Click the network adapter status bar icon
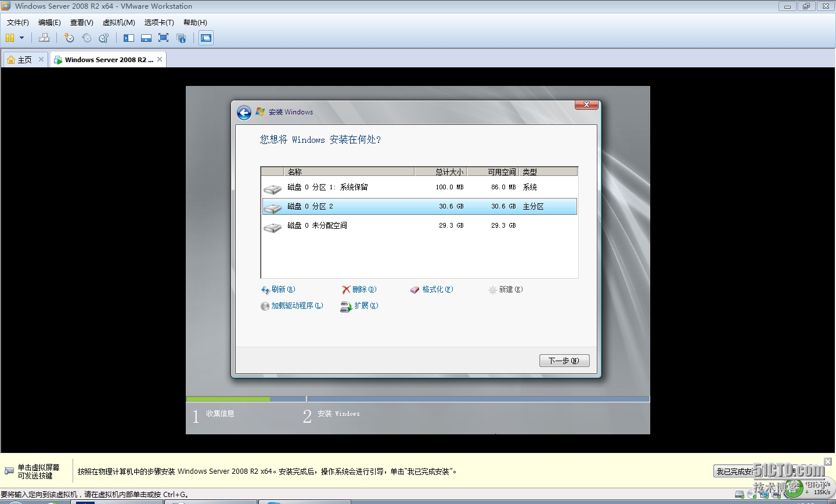 [765, 495]
